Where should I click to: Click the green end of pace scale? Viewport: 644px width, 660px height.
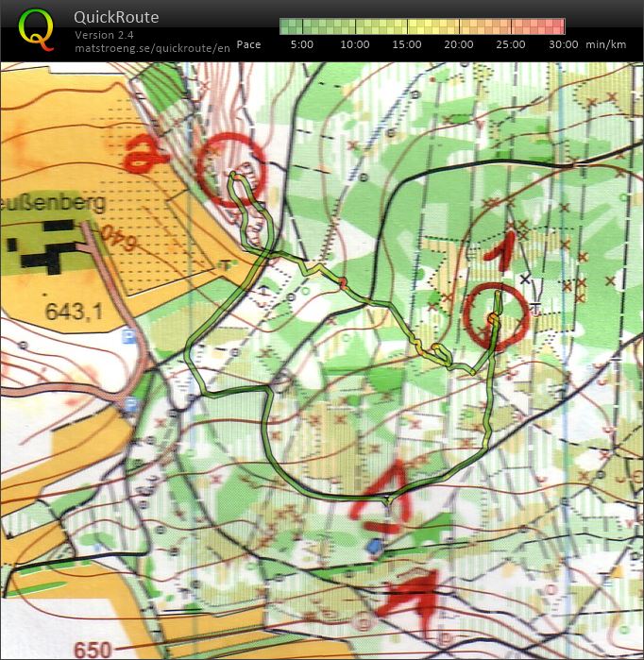click(x=286, y=26)
